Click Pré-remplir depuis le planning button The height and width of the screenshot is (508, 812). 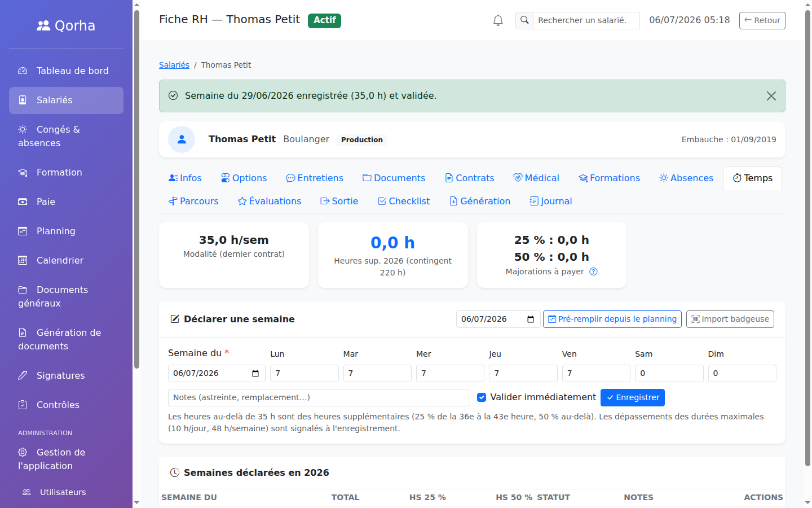click(612, 319)
